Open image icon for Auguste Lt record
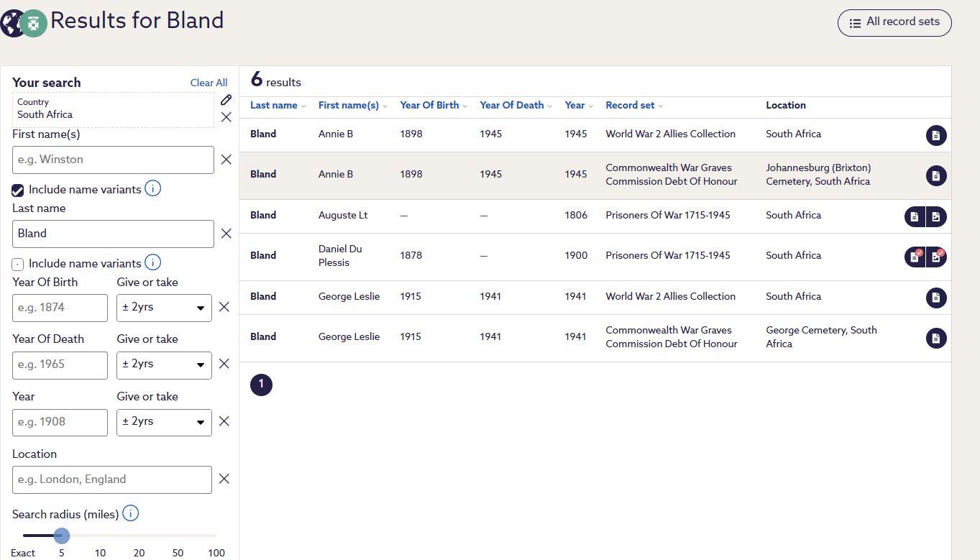Viewport: 980px width, 560px height. [936, 216]
